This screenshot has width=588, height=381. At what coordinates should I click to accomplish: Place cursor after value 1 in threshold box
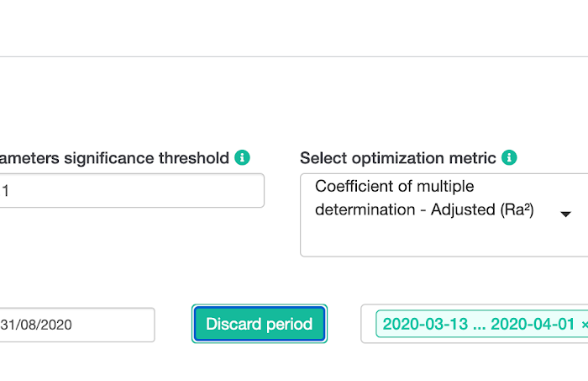pyautogui.click(x=10, y=191)
